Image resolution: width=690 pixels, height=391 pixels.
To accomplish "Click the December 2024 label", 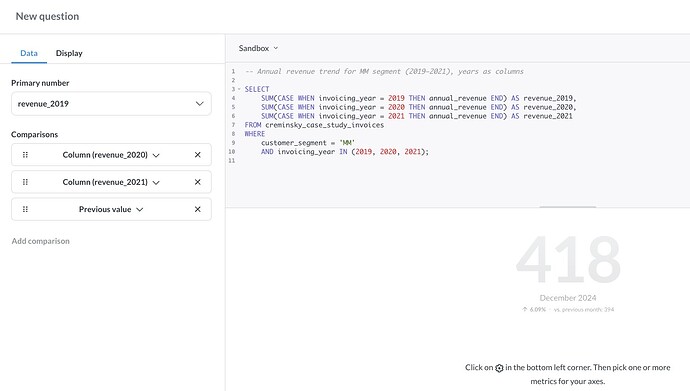I will [x=568, y=298].
